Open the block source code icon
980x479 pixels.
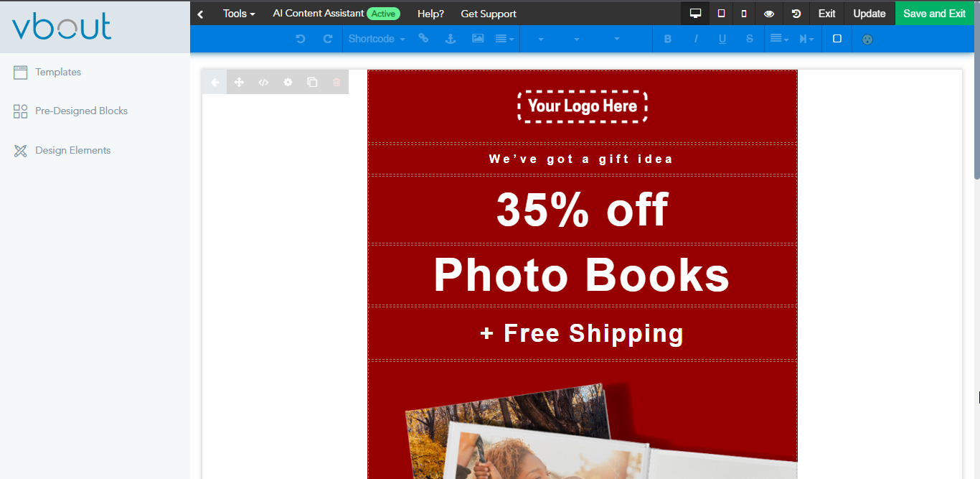tap(263, 82)
